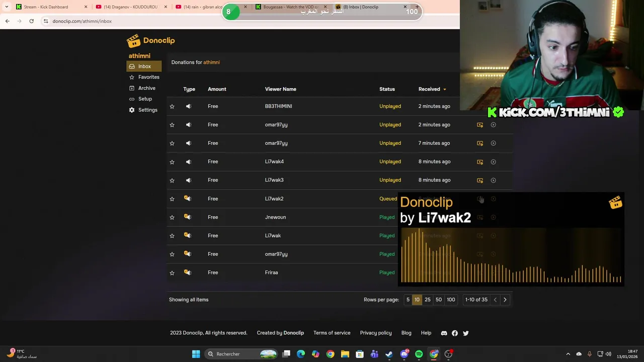
Task: Click the speaker type icon for Li7wak4
Action: (x=189, y=161)
